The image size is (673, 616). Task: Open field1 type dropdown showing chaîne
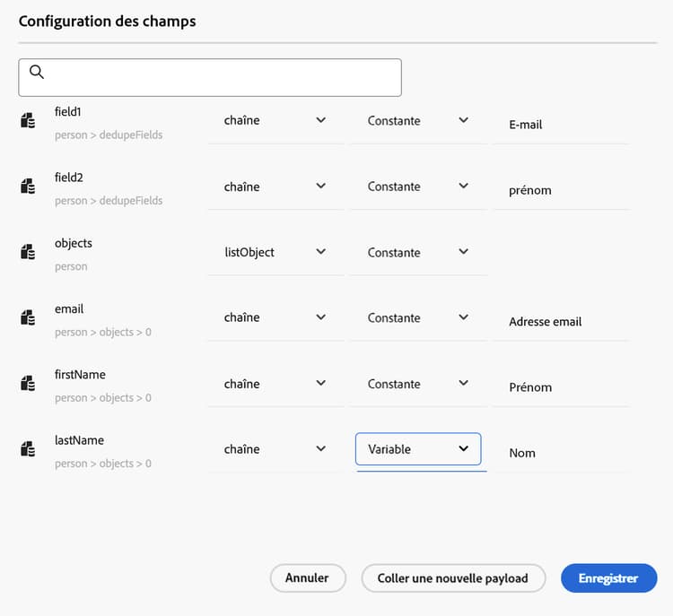[x=275, y=120]
